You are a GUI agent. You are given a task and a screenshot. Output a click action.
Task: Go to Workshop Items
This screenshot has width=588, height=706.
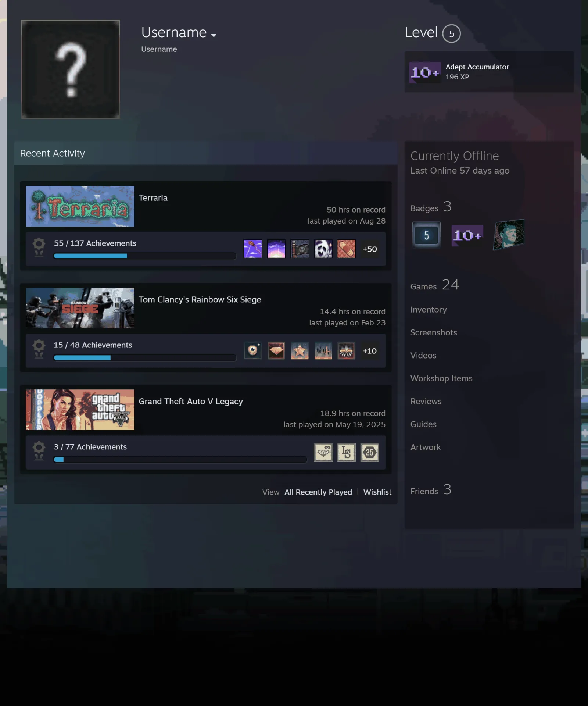click(x=441, y=378)
